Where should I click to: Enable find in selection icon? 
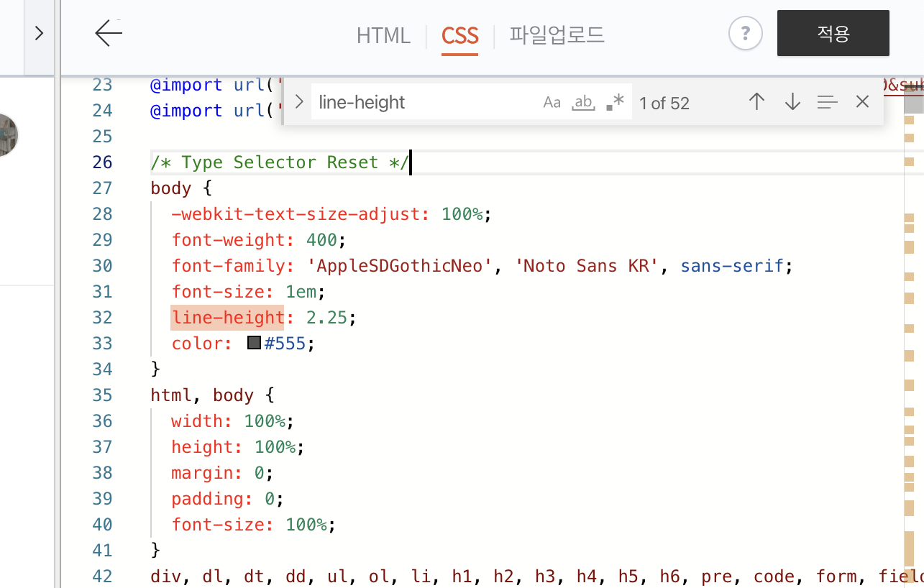[827, 101]
